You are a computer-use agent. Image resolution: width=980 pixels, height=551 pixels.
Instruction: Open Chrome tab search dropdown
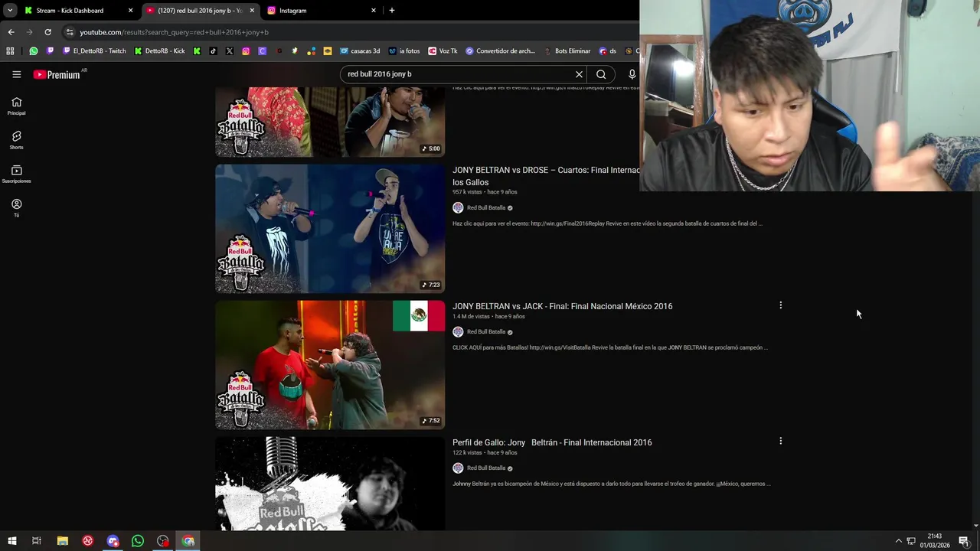pyautogui.click(x=10, y=11)
